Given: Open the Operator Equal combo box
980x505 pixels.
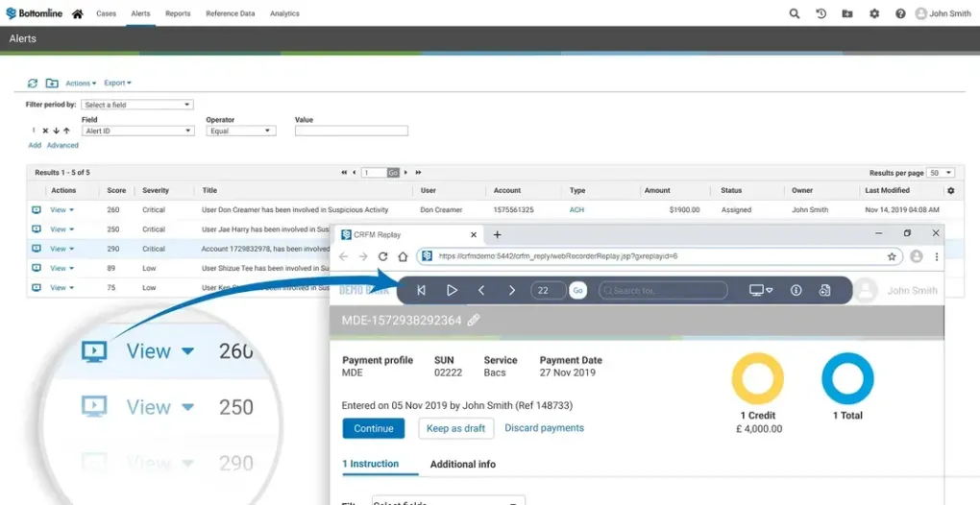Looking at the screenshot, I should [x=240, y=131].
